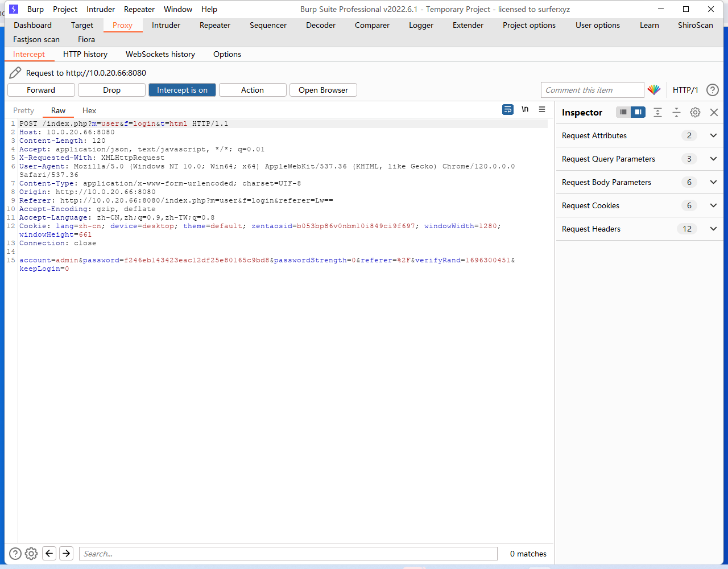Switch Inspector to side panel layout
Image resolution: width=728 pixels, height=569 pixels.
click(638, 112)
